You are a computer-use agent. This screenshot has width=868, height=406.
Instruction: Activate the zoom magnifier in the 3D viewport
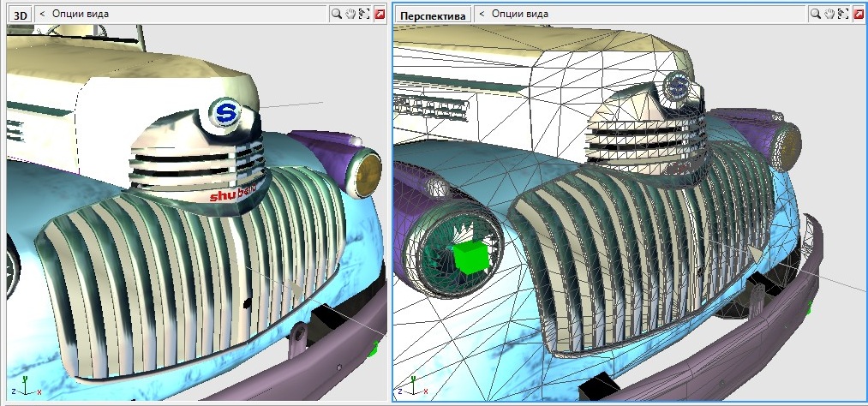click(337, 14)
